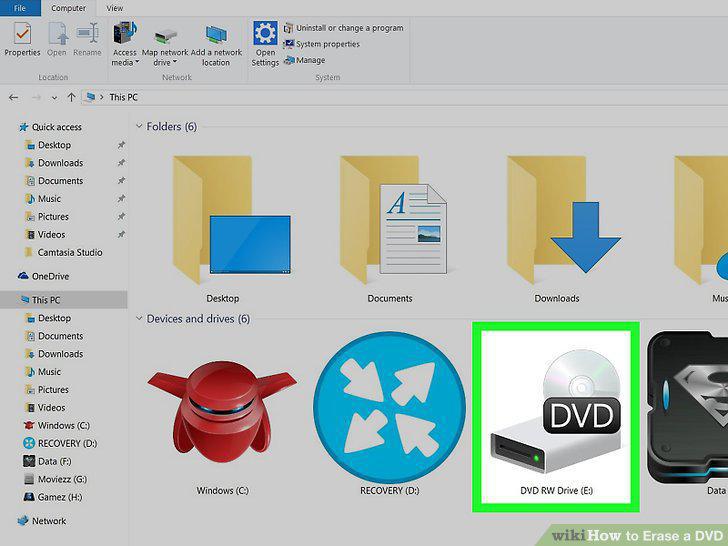Unpin Downloads using its pin icon
Image resolution: width=728 pixels, height=546 pixels.
coord(121,162)
